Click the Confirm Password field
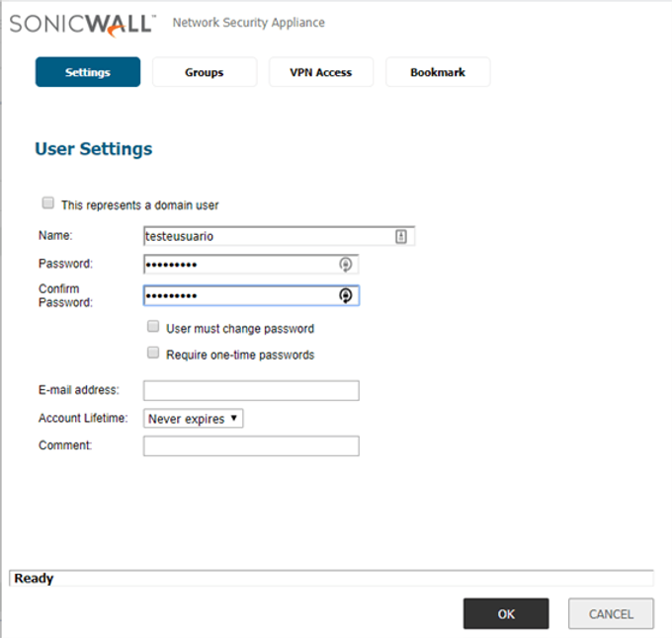Image resolution: width=672 pixels, height=638 pixels. 251,295
